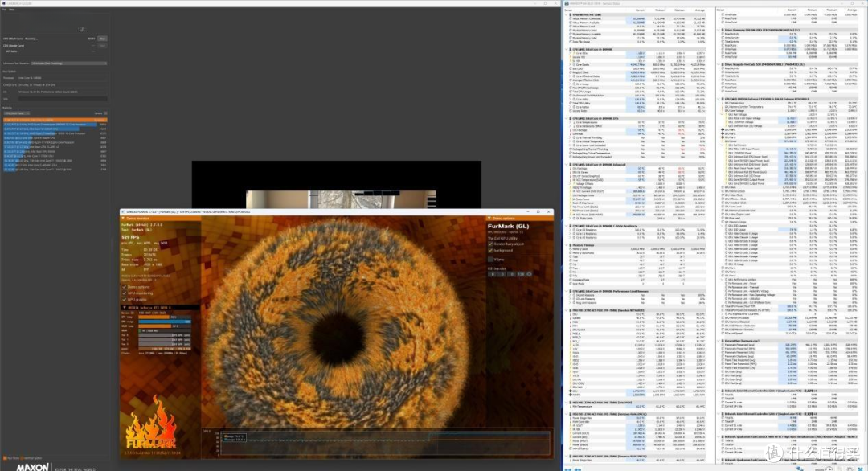This screenshot has width=868, height=471.
Task: Click the first OSI bg color value field
Action: tap(492, 274)
